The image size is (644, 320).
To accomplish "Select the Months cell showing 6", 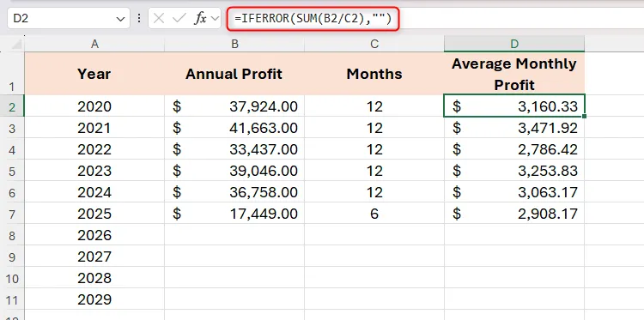I will (374, 213).
